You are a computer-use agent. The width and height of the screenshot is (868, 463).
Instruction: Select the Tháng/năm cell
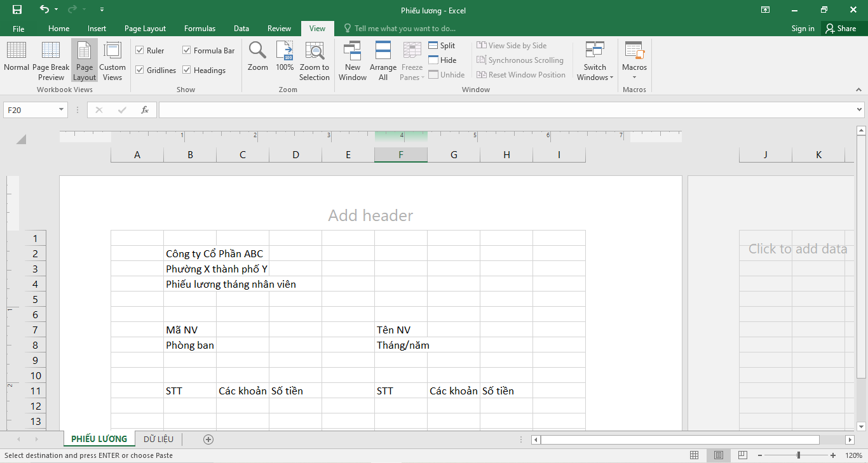click(401, 345)
